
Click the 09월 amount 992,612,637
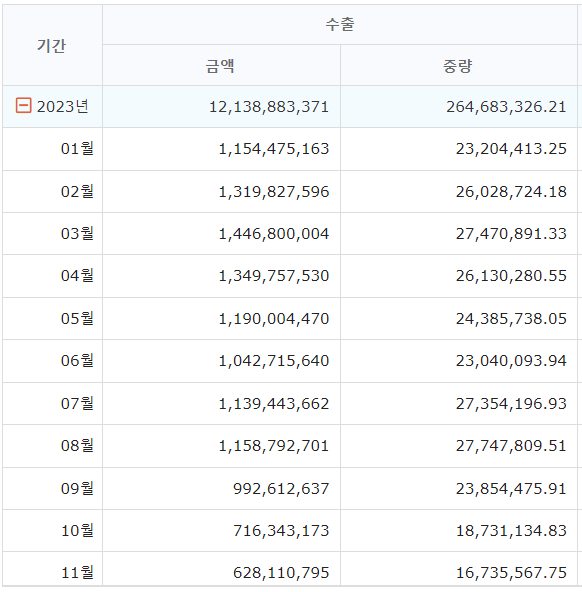(x=281, y=489)
